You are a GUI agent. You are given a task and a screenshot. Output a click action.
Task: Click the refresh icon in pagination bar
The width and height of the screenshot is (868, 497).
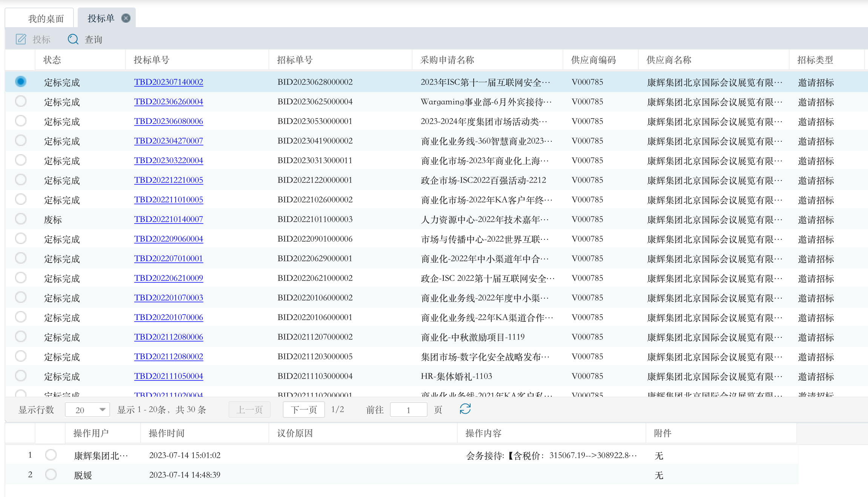pyautogui.click(x=465, y=409)
